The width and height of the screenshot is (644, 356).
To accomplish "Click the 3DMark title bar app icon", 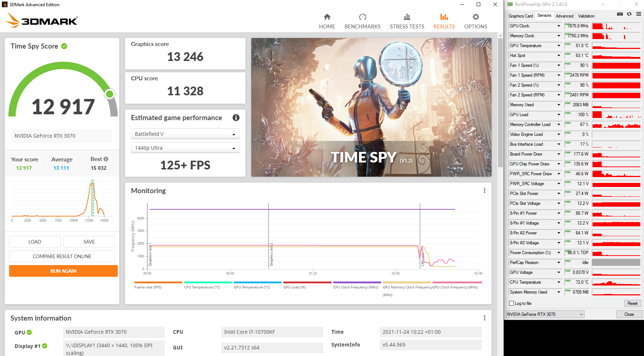I will coord(5,4).
